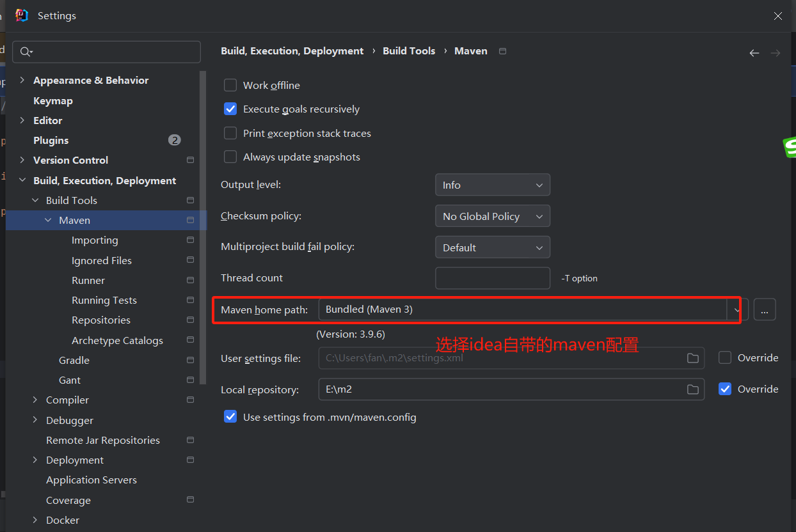This screenshot has width=796, height=532.
Task: Click project icon beside Archetype Catalogs row
Action: coord(190,340)
